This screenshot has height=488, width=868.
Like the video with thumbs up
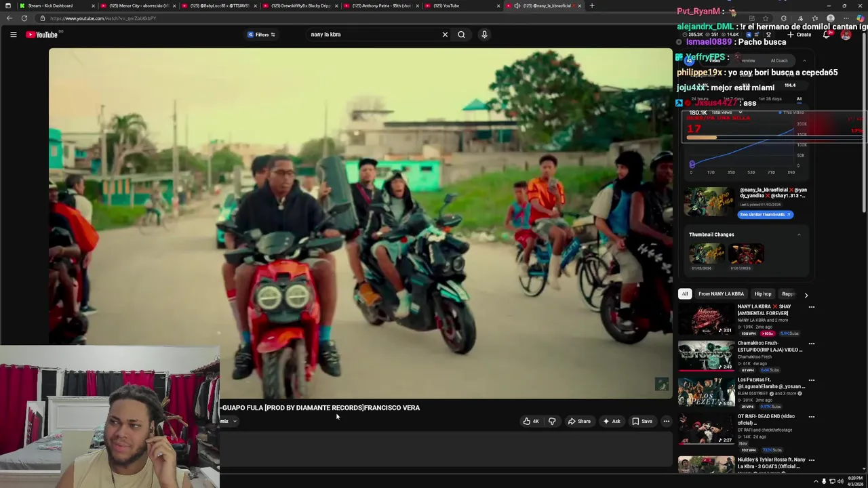tap(530, 422)
